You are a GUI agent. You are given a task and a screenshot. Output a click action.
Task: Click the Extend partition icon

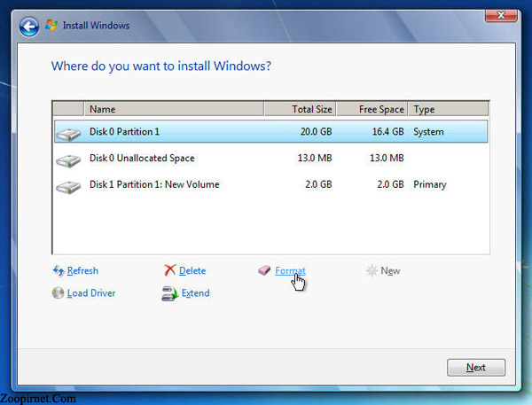click(x=169, y=293)
